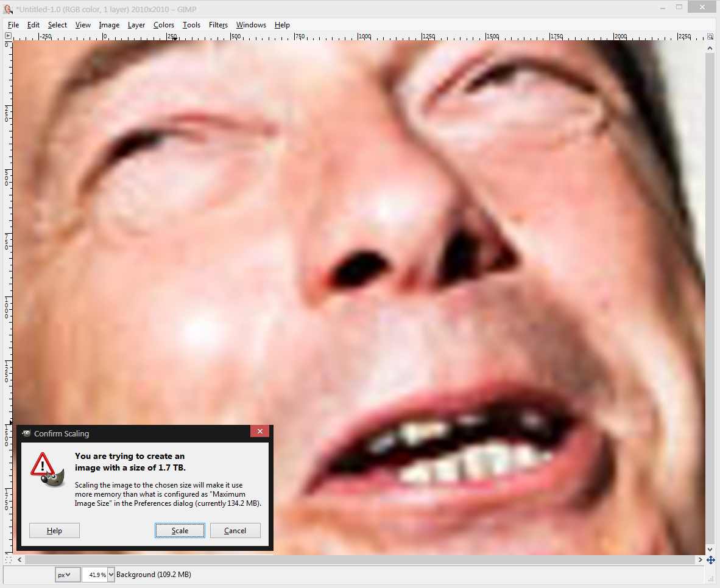Image resolution: width=720 pixels, height=588 pixels.
Task: Toggle Quick Mask icon at bottom-left corner
Action: click(8, 560)
